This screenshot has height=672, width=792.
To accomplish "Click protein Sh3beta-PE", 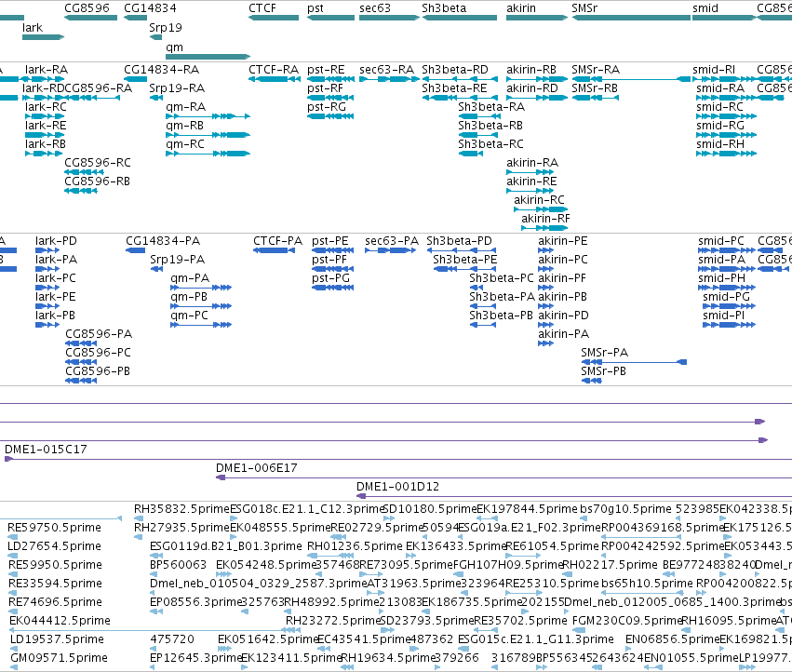I will click(464, 260).
